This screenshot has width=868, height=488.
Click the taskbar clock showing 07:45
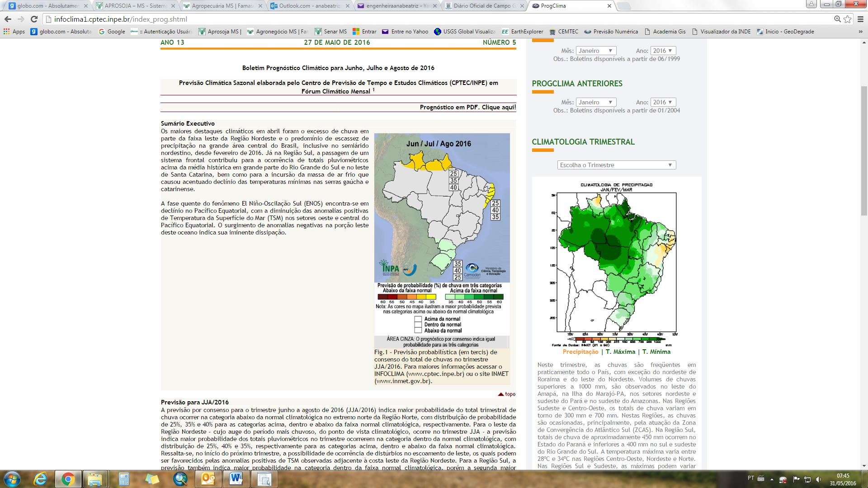pyautogui.click(x=843, y=479)
